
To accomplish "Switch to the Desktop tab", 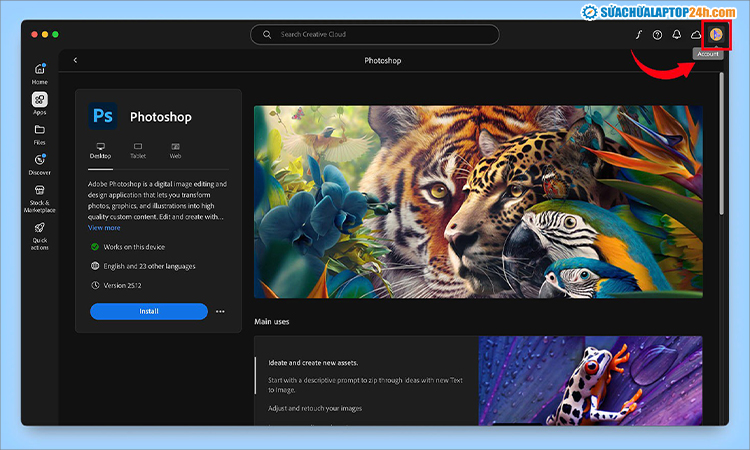I will click(100, 150).
